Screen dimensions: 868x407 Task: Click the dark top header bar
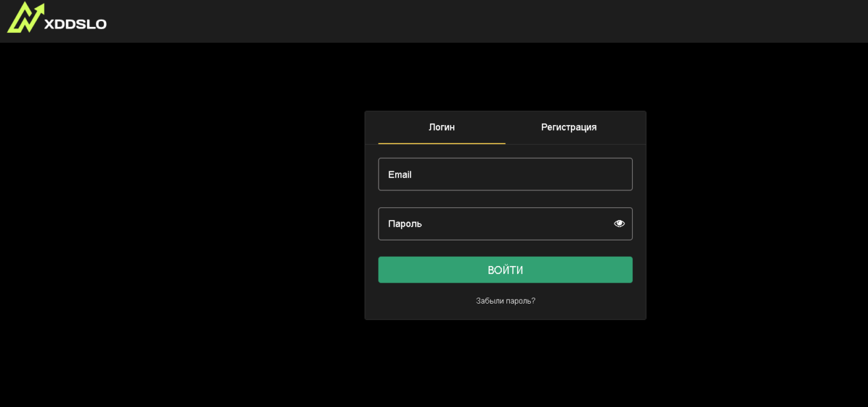[461, 21]
